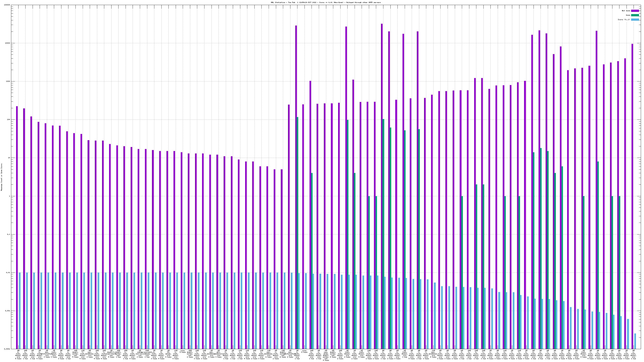The image size is (644, 362).
Task: Click the 'sa-accredit.habeas.com 1 hop' x-axis label
Action: (147, 354)
